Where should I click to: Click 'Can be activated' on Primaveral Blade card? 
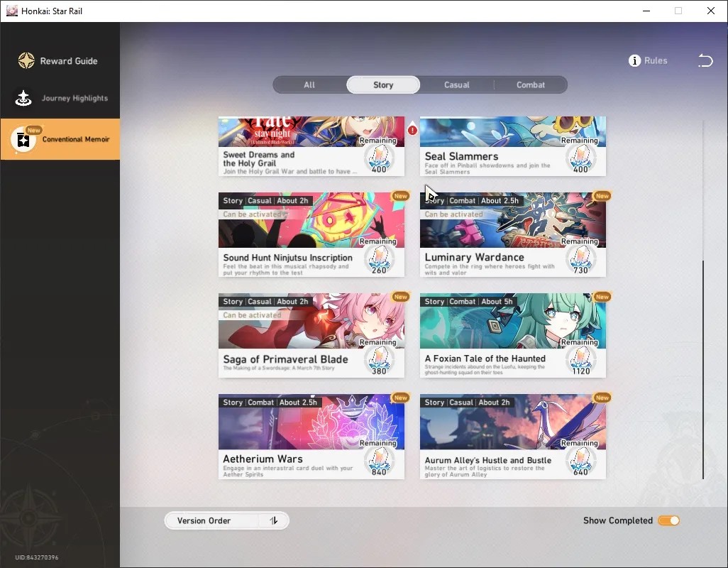(252, 315)
